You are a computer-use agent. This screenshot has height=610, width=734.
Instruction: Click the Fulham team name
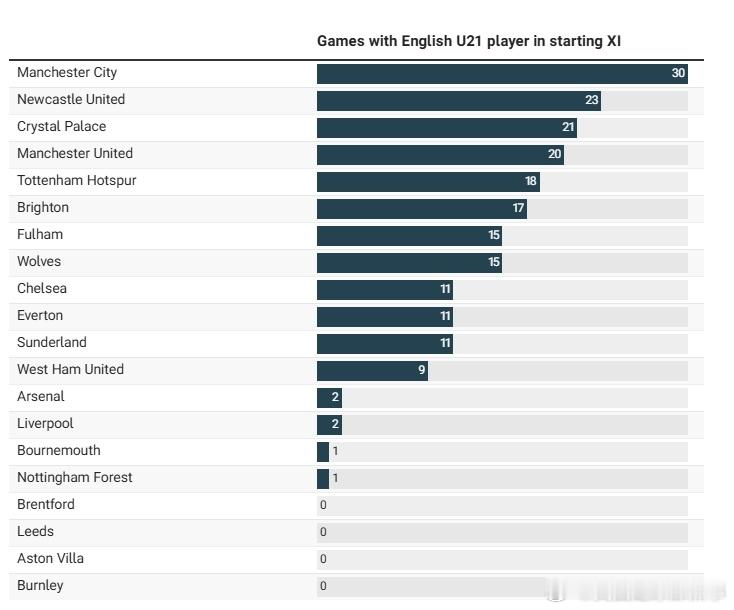40,234
